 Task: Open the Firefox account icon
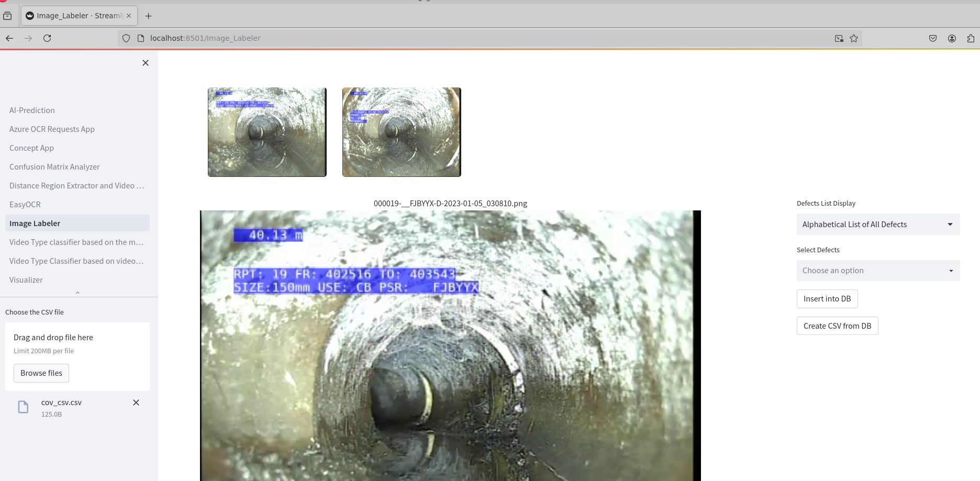[952, 38]
